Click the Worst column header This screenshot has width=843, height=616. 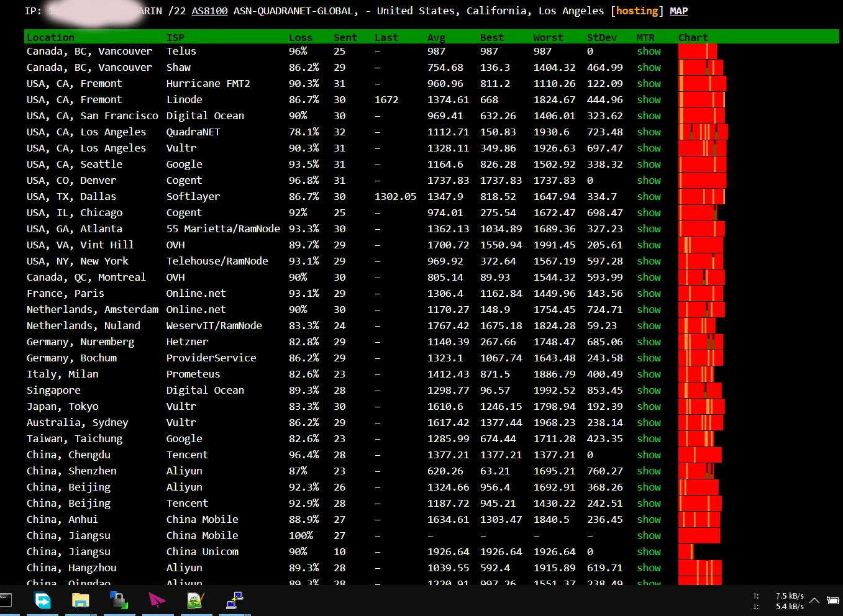pos(548,37)
